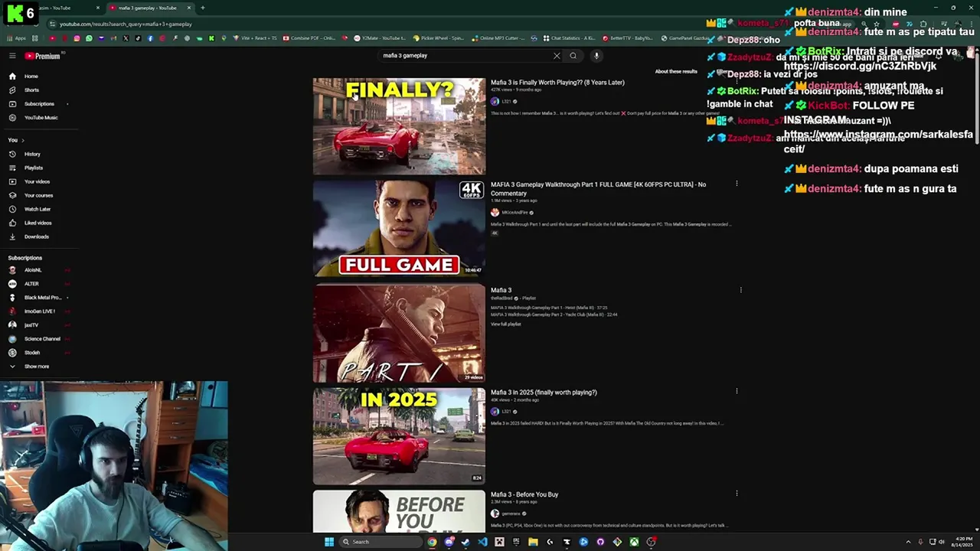The image size is (980, 551).
Task: Open the PART 1 playlist thumbnail
Action: tap(399, 333)
